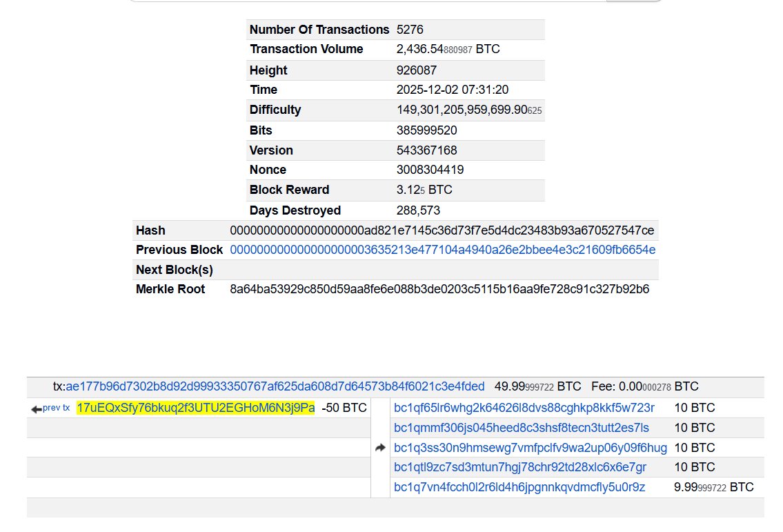This screenshot has height=532, width=783.
Task: Open output address starting bc1q7vn4fcch0l2r6
Action: 519,487
